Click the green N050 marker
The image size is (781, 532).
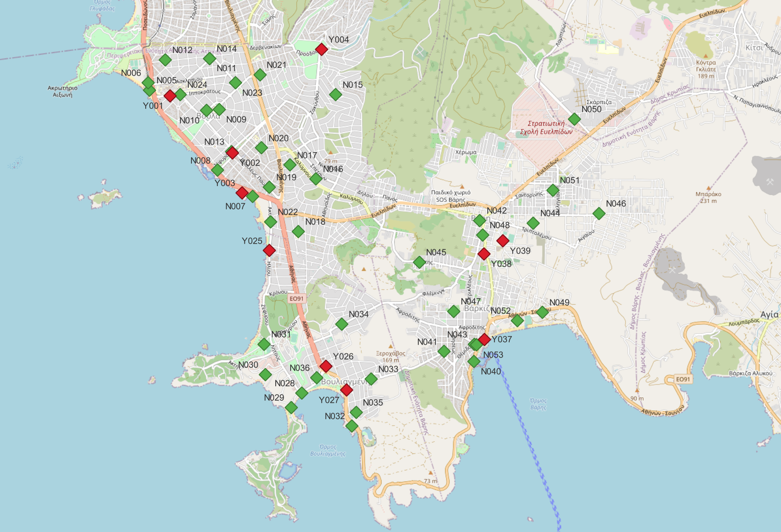tap(574, 119)
